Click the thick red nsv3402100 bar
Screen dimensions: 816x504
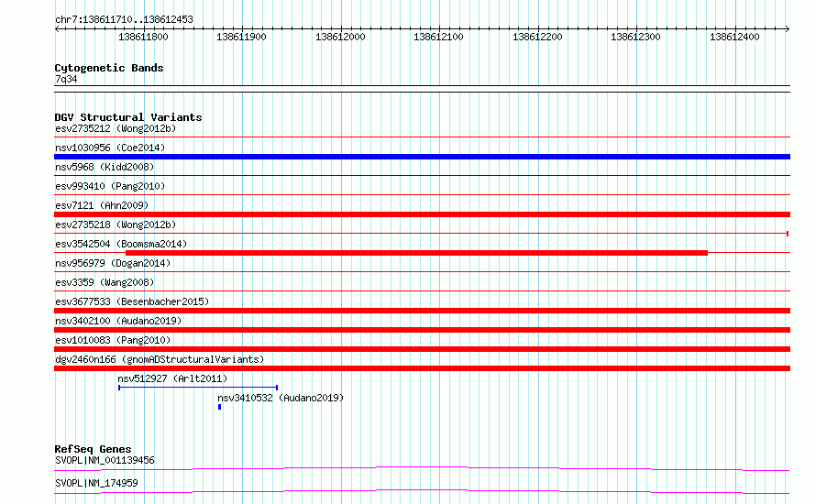[422, 330]
